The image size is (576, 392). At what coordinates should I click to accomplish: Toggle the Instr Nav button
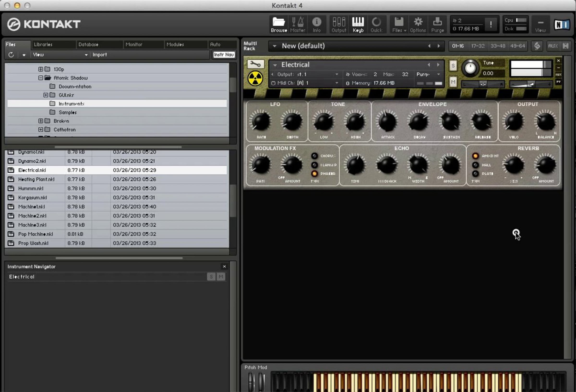pos(224,54)
